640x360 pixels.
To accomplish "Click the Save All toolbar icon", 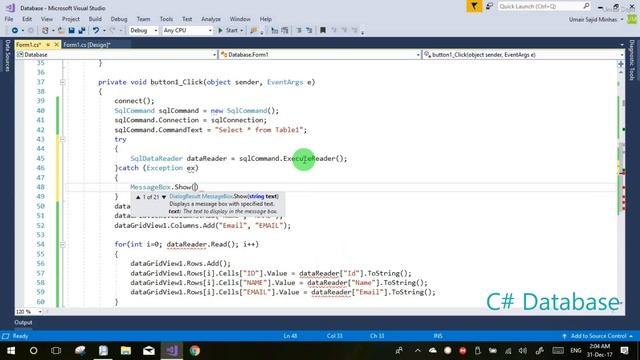I will coord(82,30).
